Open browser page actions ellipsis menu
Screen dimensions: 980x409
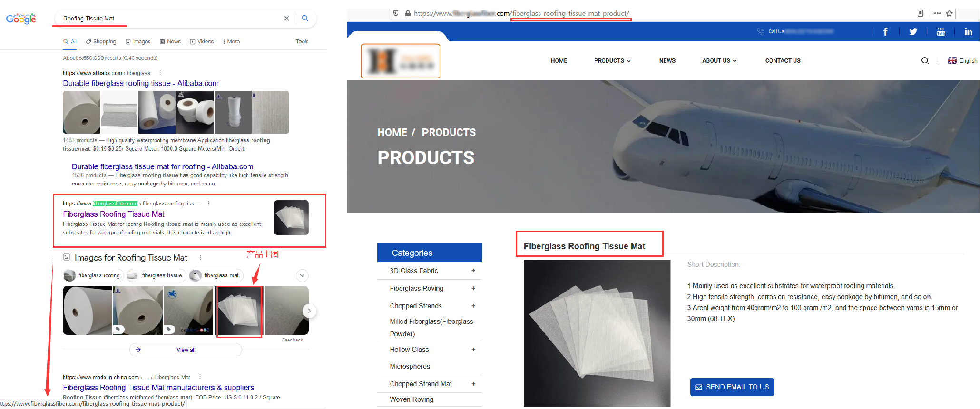(937, 13)
